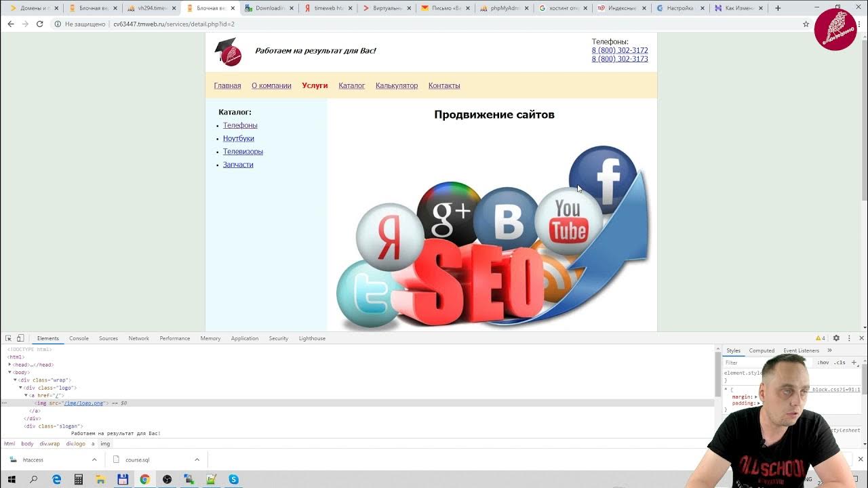Expand the margin shorthand property
The width and height of the screenshot is (868, 488).
click(756, 396)
